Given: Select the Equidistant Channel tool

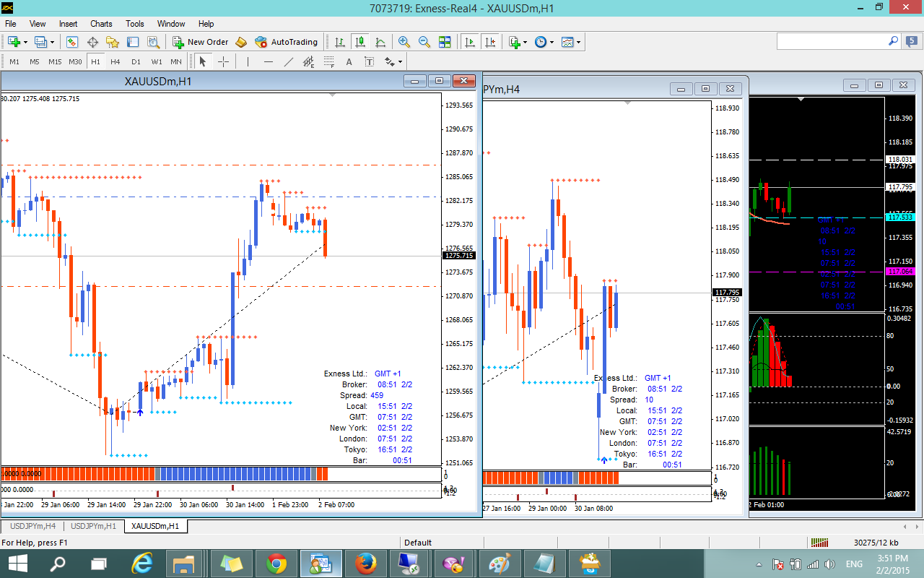Looking at the screenshot, I should click(x=309, y=61).
